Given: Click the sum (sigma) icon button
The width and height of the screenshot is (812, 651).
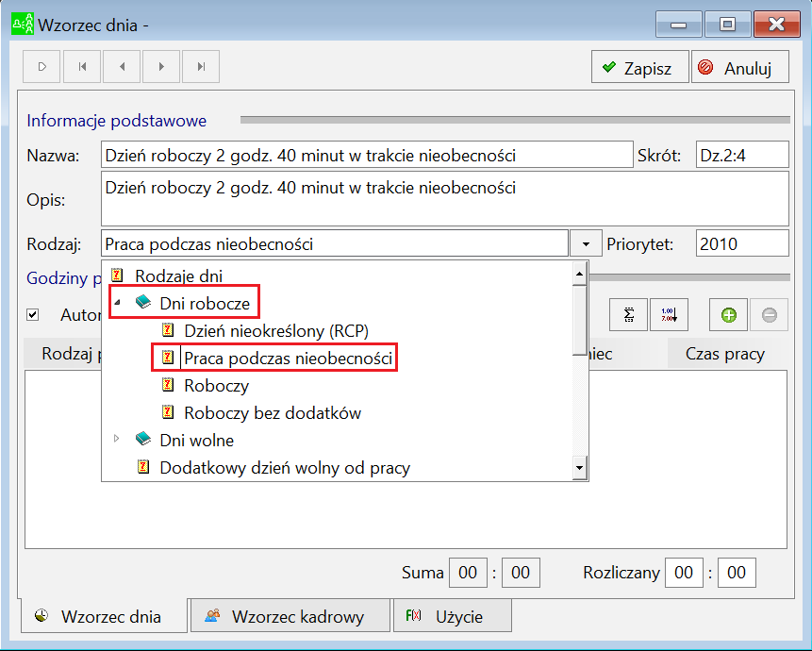Looking at the screenshot, I should [629, 314].
